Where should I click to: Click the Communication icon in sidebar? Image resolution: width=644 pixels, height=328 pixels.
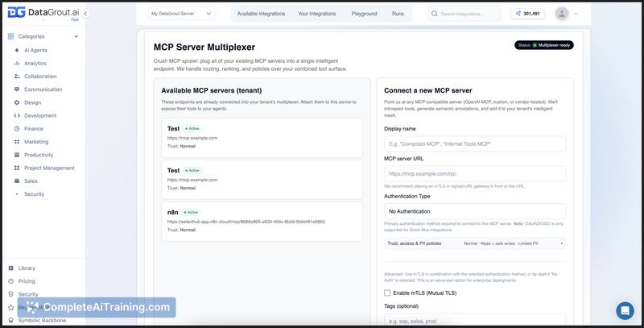point(17,89)
